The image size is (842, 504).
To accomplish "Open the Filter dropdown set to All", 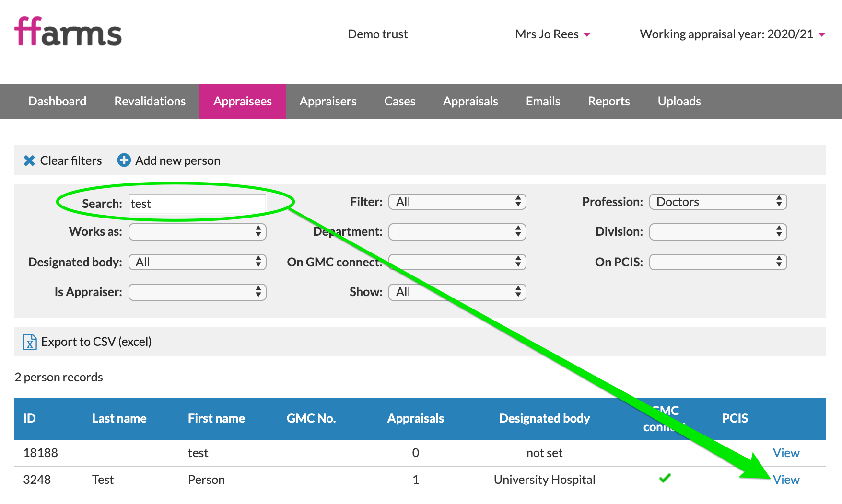I will [457, 202].
